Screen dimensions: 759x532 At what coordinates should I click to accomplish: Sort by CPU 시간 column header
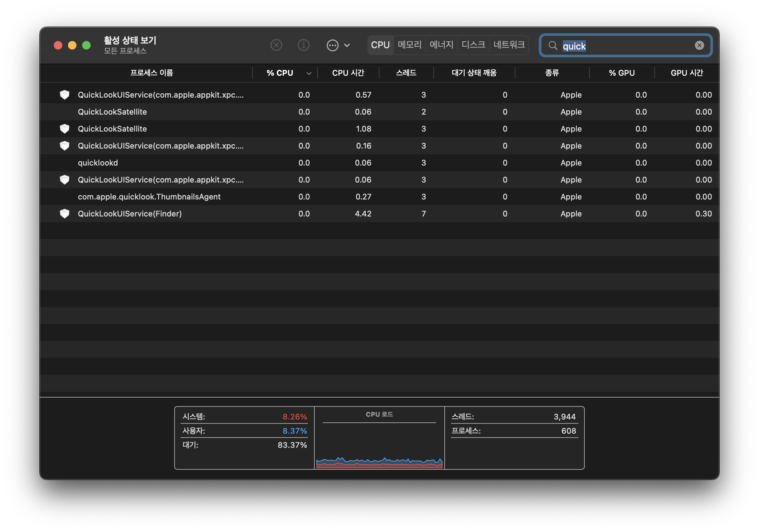348,73
